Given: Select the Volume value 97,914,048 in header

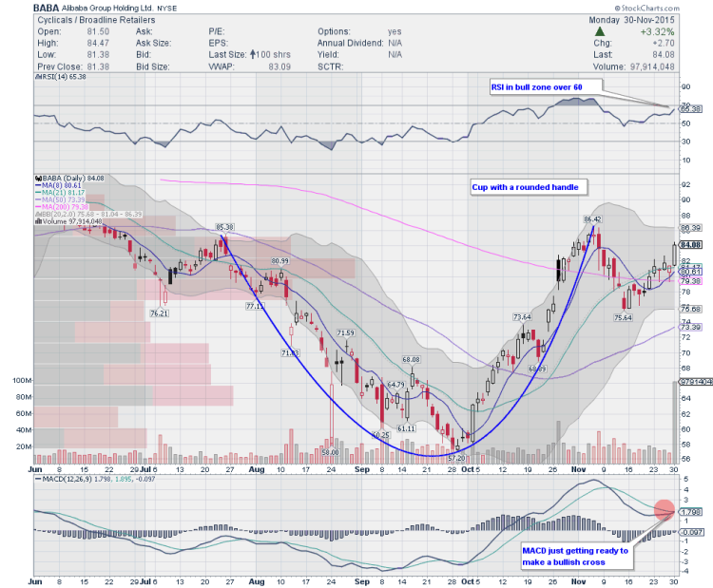Looking at the screenshot, I should (x=652, y=66).
